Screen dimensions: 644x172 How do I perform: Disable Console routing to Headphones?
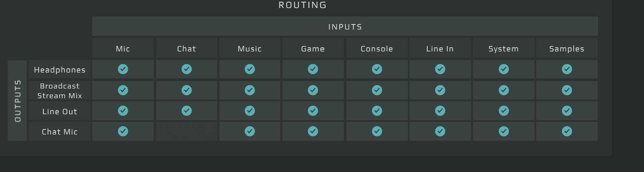(x=377, y=69)
